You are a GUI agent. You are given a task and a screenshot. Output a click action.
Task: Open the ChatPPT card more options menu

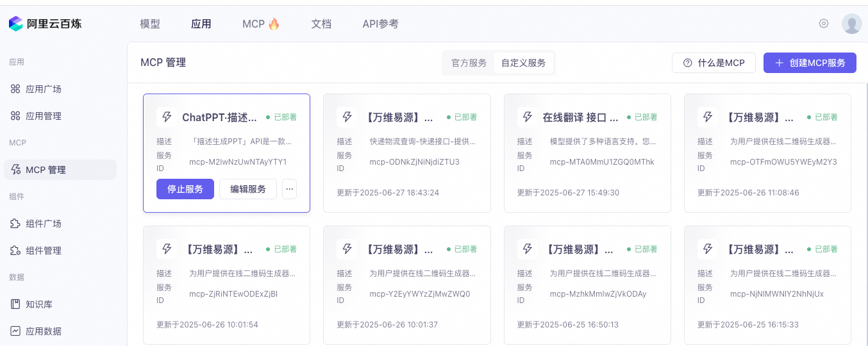pos(289,189)
